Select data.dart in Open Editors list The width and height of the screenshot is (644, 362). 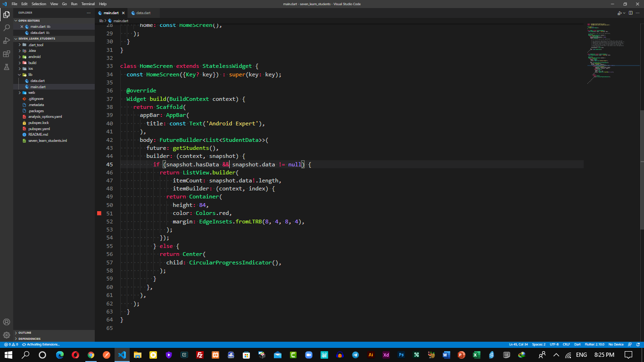pos(54,33)
